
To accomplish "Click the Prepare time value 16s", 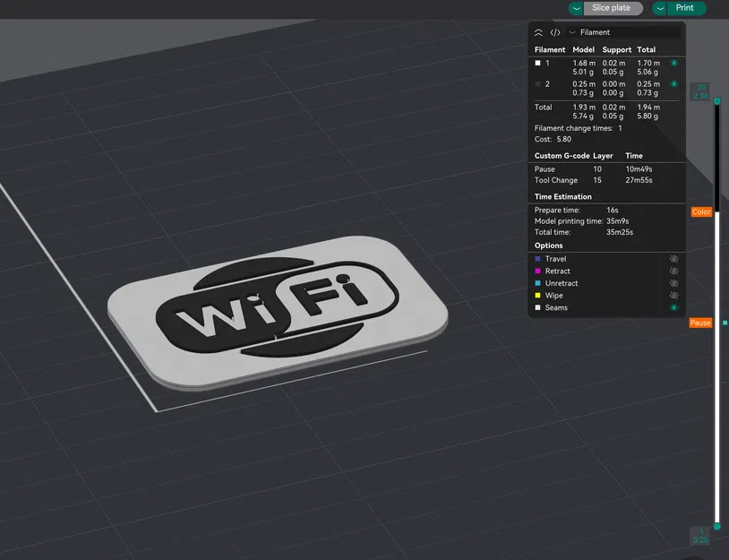I will [x=613, y=211].
